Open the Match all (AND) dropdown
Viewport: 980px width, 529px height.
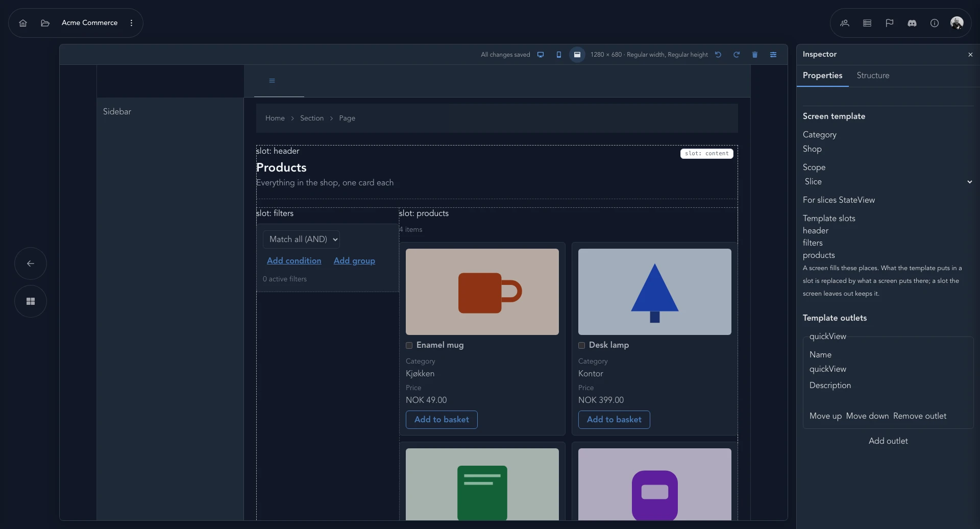[302, 239]
